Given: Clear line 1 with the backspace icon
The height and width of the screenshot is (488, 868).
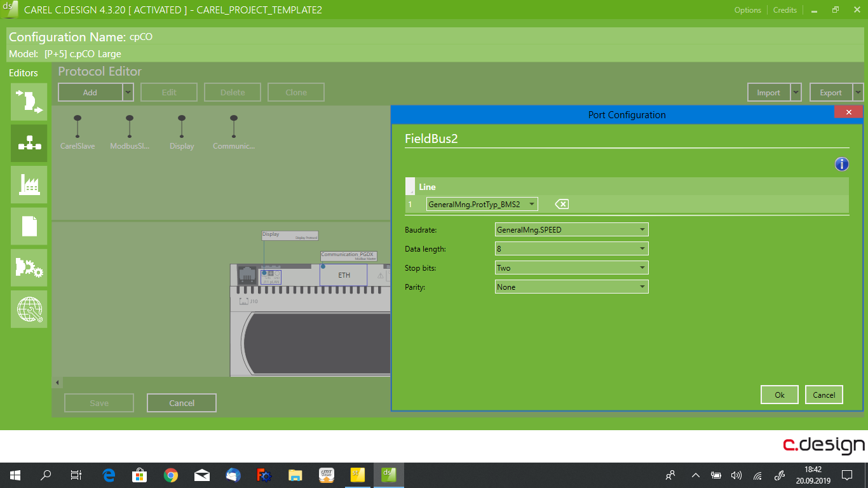Looking at the screenshot, I should [x=562, y=204].
